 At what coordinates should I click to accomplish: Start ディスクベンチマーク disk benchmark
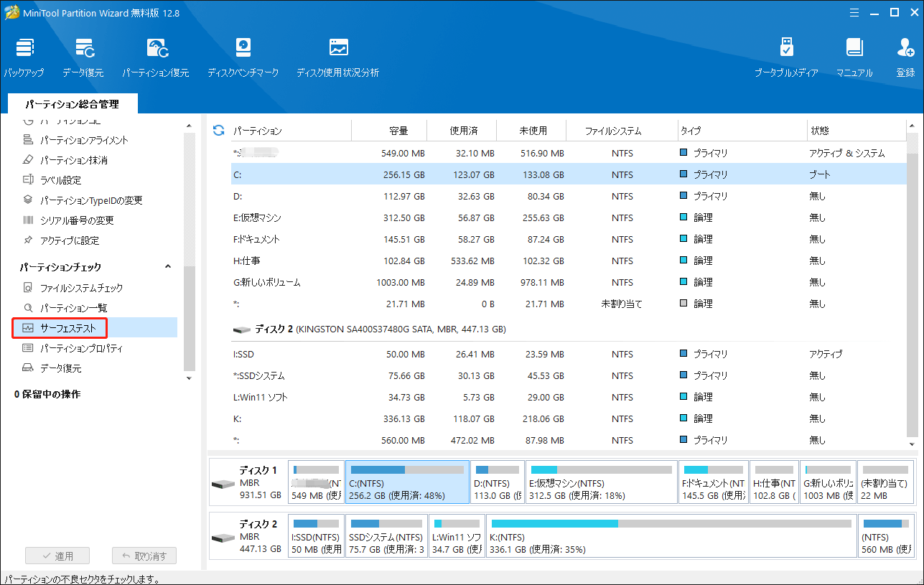(243, 57)
